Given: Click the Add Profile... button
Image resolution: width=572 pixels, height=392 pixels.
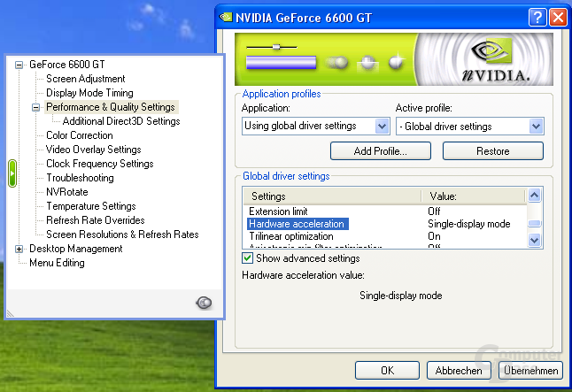Looking at the screenshot, I should point(381,151).
